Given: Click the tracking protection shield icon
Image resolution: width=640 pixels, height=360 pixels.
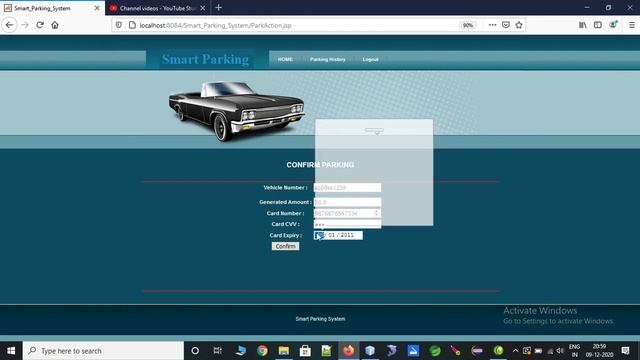Looking at the screenshot, I should click(x=118, y=25).
